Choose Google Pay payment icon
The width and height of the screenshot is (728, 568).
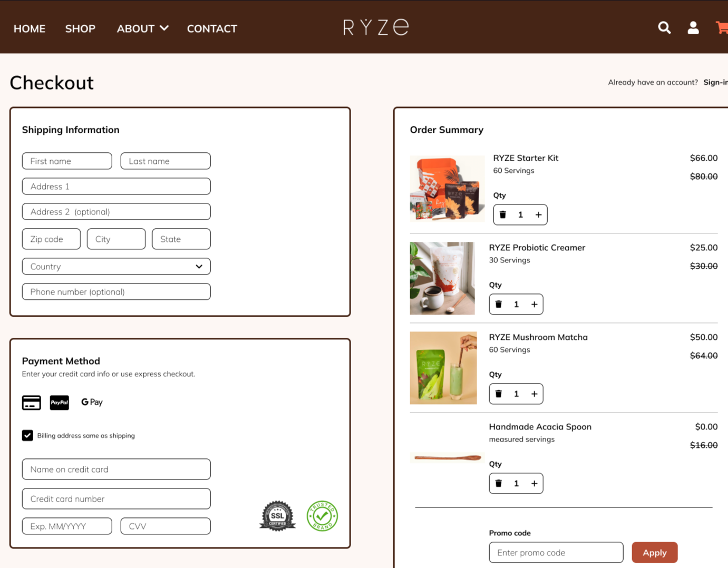pos(92,402)
